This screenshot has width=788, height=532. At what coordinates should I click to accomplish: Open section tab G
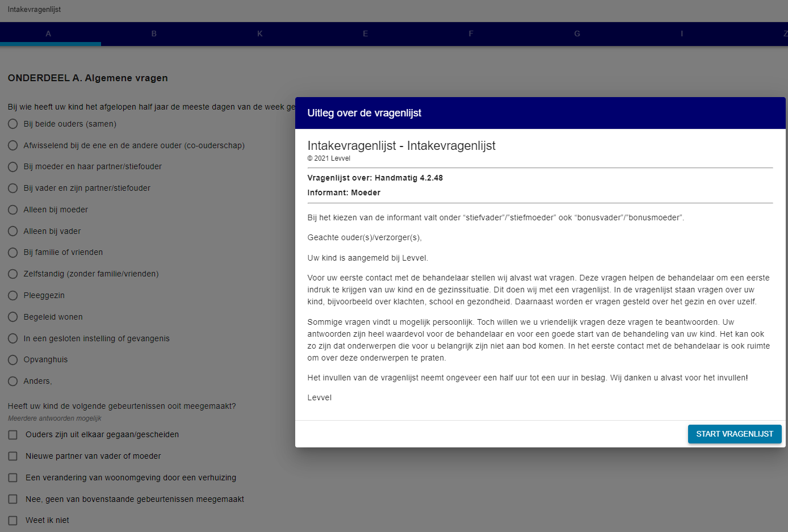pos(577,33)
